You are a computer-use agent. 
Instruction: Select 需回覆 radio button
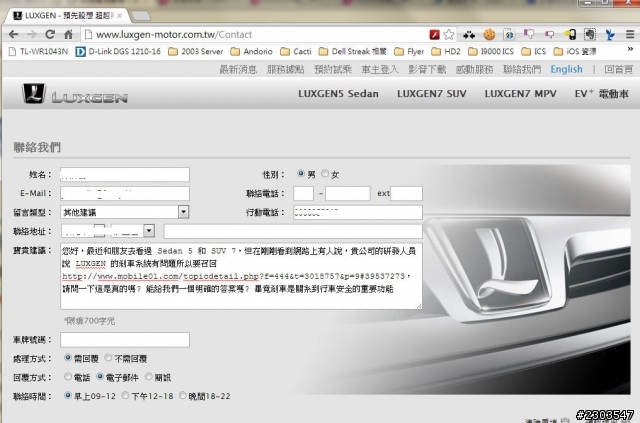pyautogui.click(x=68, y=358)
